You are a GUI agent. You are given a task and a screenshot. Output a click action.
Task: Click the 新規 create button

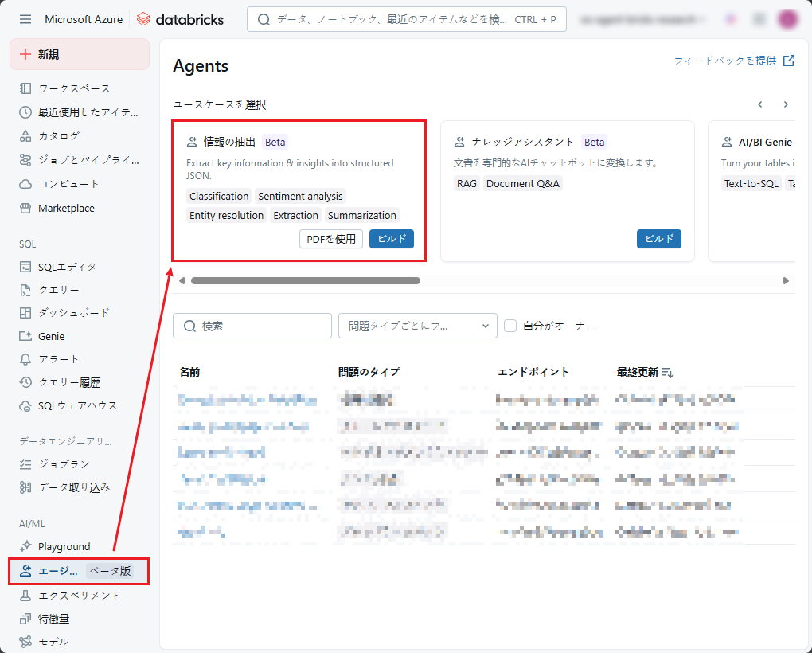point(80,54)
